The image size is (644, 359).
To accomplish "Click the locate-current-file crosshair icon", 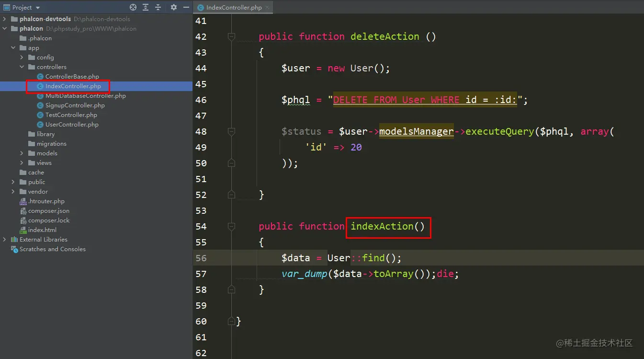I will 133,7.
